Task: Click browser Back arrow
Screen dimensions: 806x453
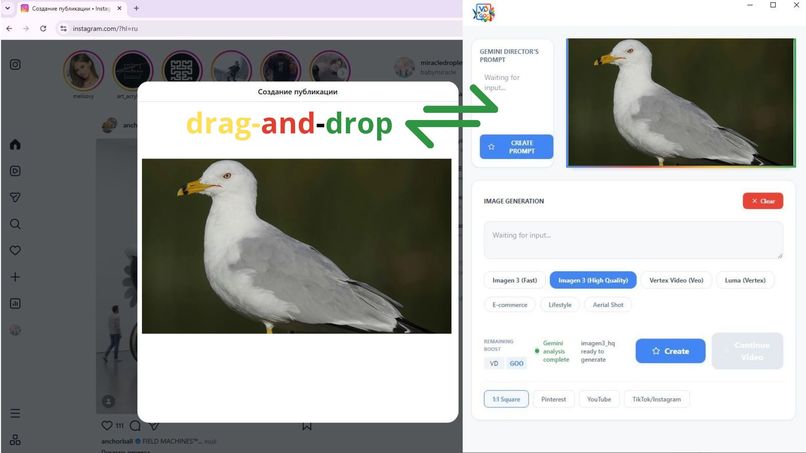Action: pos(9,29)
